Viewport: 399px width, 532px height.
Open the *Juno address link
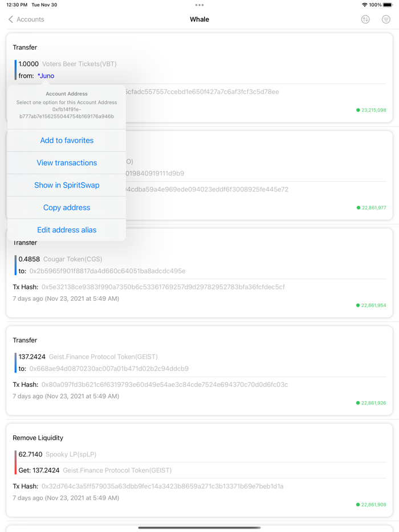point(47,75)
